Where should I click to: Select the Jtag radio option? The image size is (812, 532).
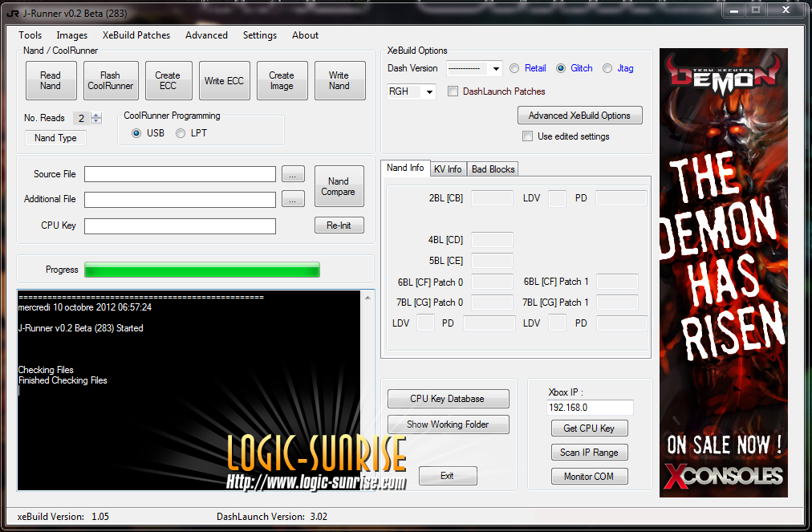[607, 69]
